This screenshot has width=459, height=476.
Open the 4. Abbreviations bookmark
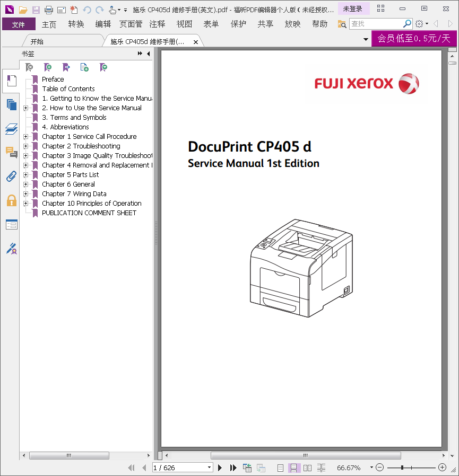(65, 127)
